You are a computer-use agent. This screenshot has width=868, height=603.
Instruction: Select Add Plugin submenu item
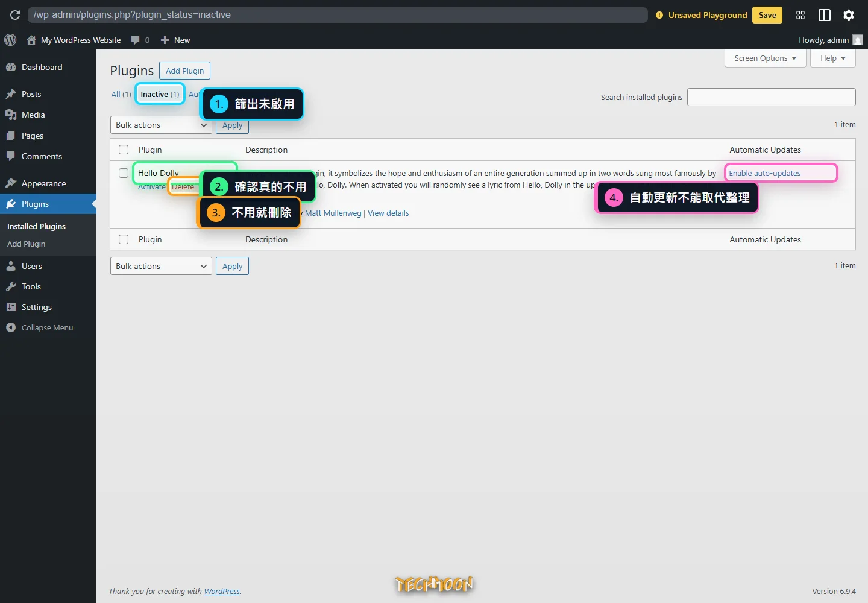pos(26,244)
